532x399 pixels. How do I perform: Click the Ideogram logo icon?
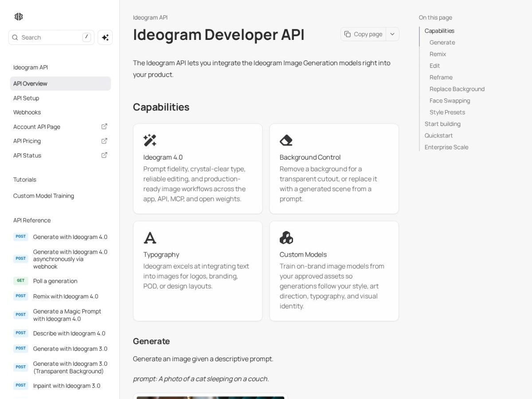coord(19,17)
